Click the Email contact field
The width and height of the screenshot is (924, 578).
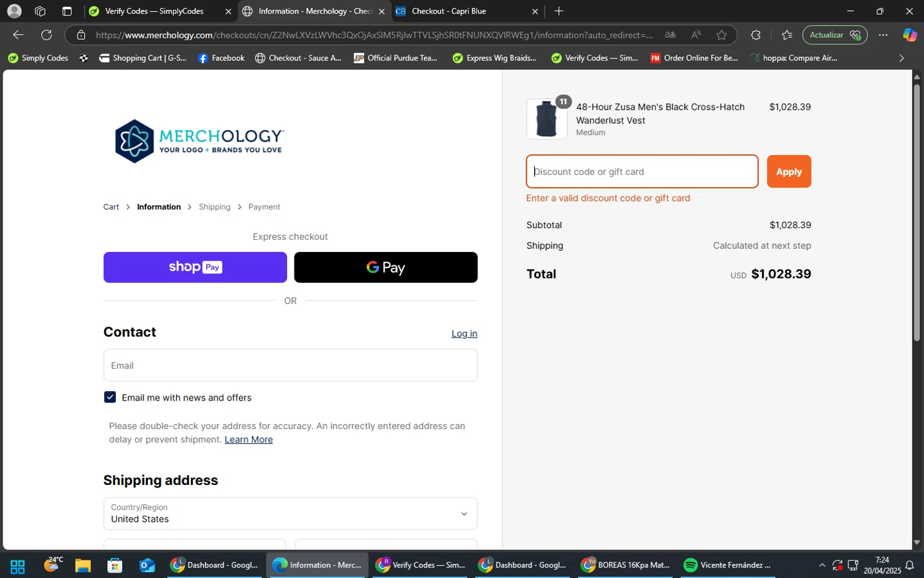click(x=290, y=365)
